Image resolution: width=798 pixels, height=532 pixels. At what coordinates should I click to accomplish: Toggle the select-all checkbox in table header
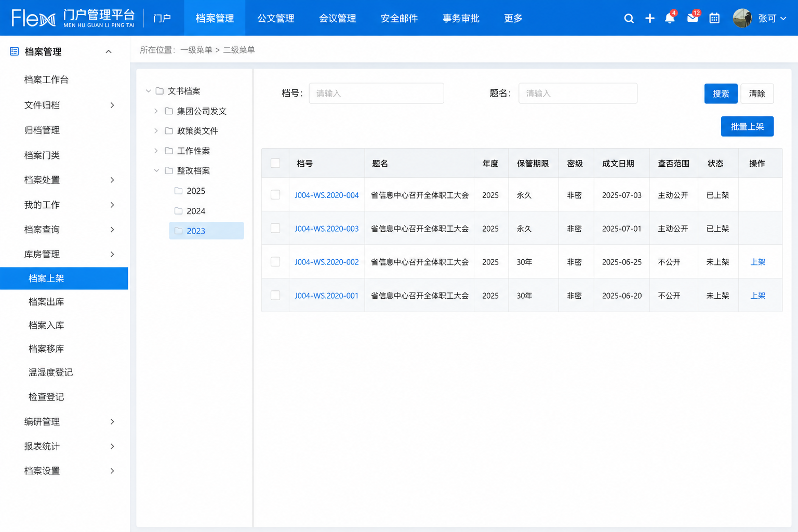275,163
